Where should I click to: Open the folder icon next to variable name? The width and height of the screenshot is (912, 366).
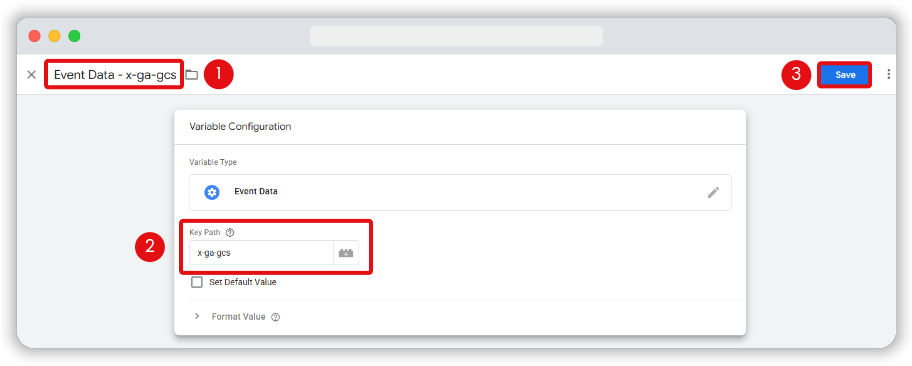pos(192,74)
